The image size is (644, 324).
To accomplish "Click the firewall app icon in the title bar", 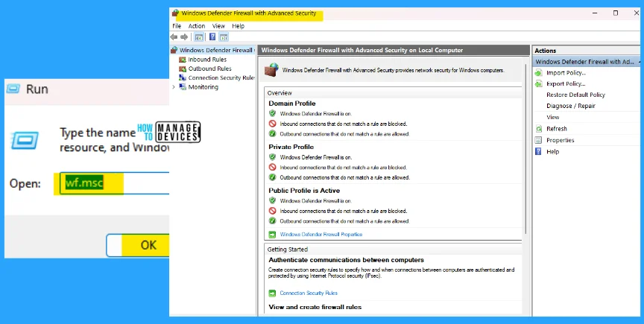I will click(175, 13).
